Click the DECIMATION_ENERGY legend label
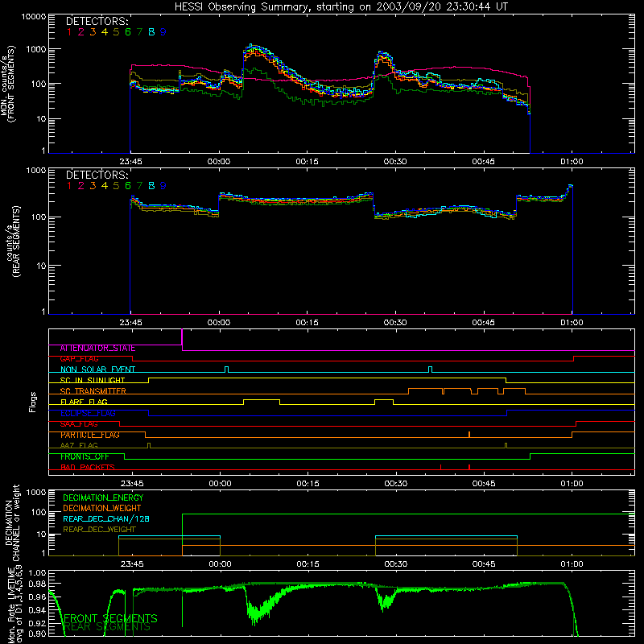The width and height of the screenshot is (644, 644). click(103, 497)
